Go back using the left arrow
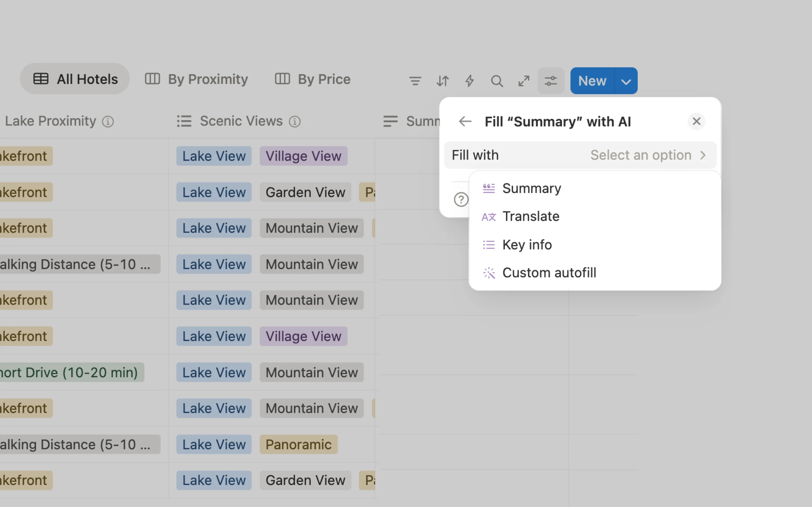This screenshot has height=507, width=812. pyautogui.click(x=465, y=121)
